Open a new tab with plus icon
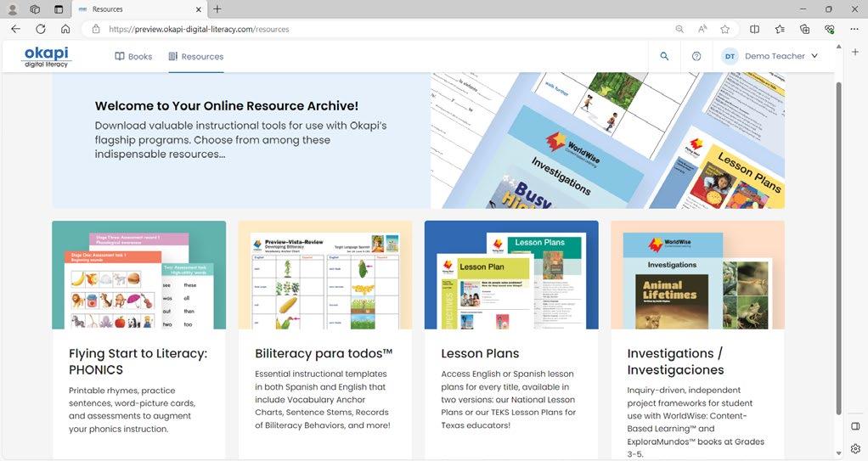Viewport: 868px width, 461px height. (x=217, y=8)
